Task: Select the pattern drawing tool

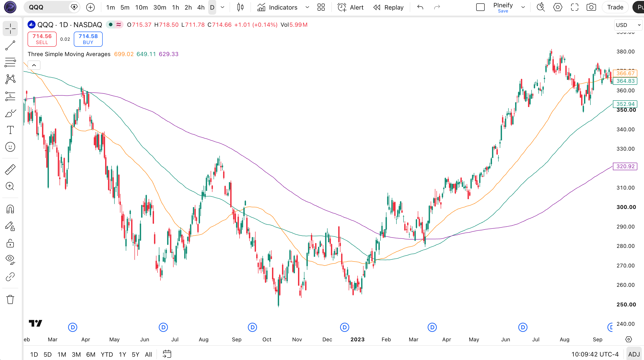Action: coord(10,79)
